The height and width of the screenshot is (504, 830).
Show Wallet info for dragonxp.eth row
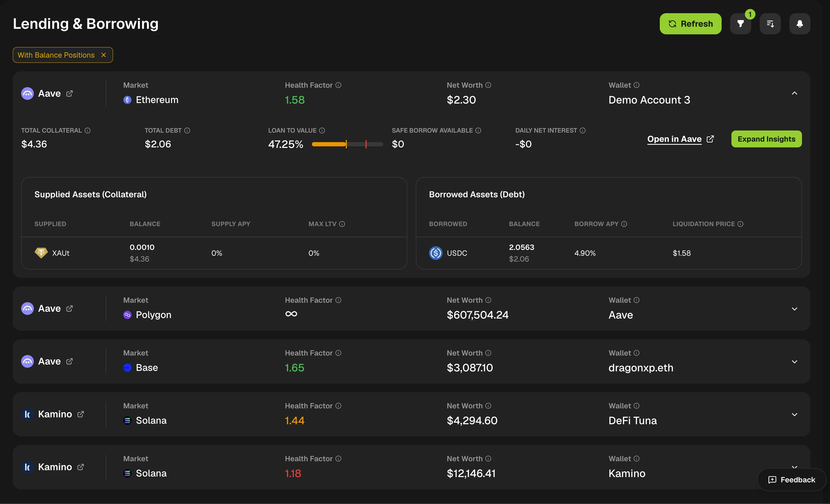pos(636,353)
